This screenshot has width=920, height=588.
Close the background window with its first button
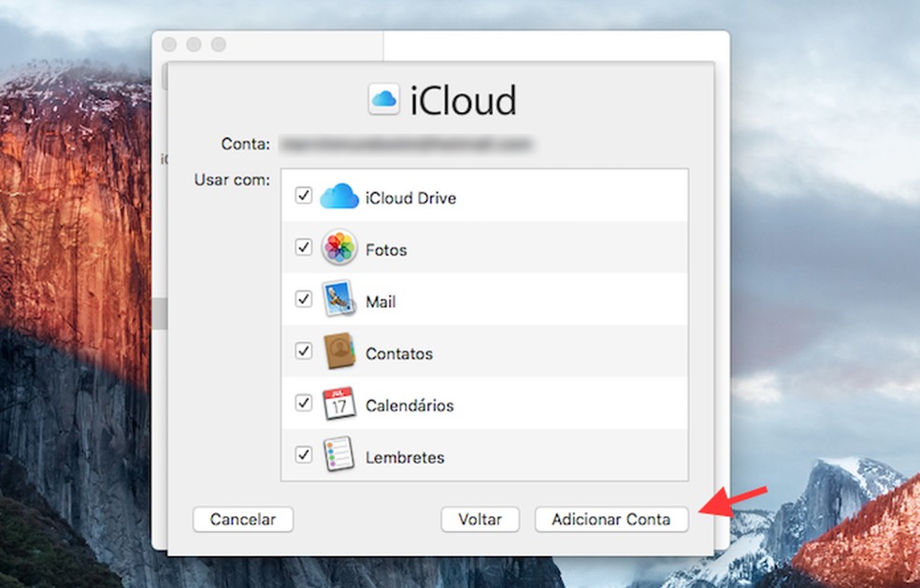pyautogui.click(x=169, y=45)
